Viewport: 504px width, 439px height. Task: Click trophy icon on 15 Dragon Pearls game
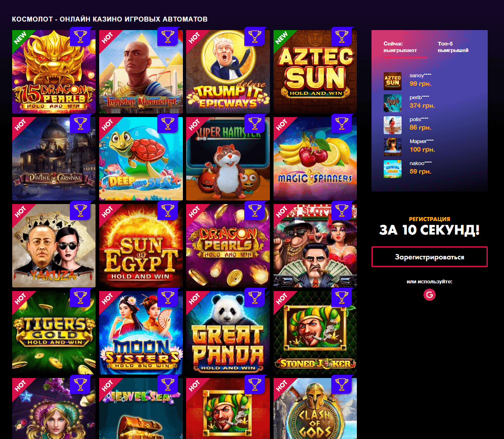tap(80, 37)
